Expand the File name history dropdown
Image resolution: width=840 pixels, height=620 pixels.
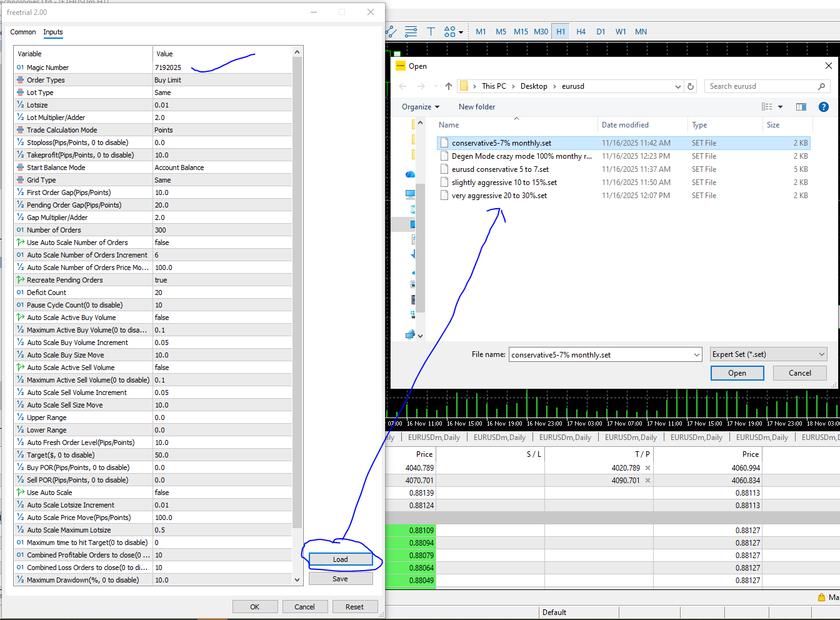tap(697, 355)
